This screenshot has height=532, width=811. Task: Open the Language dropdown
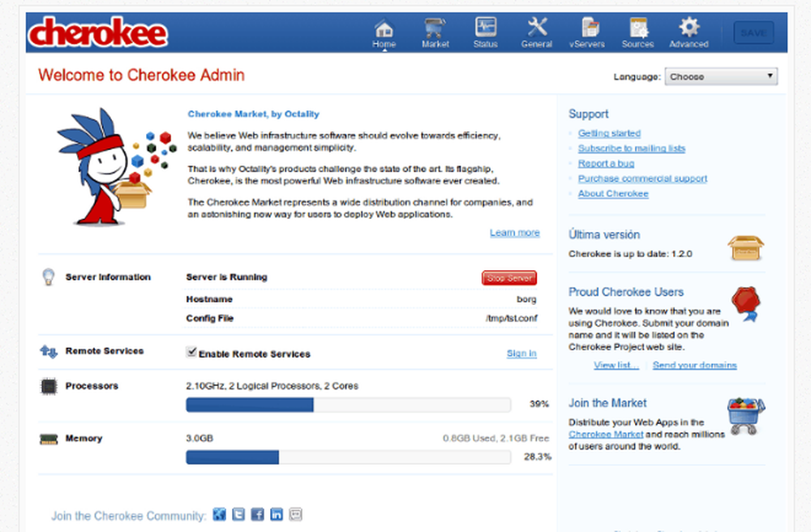(721, 76)
